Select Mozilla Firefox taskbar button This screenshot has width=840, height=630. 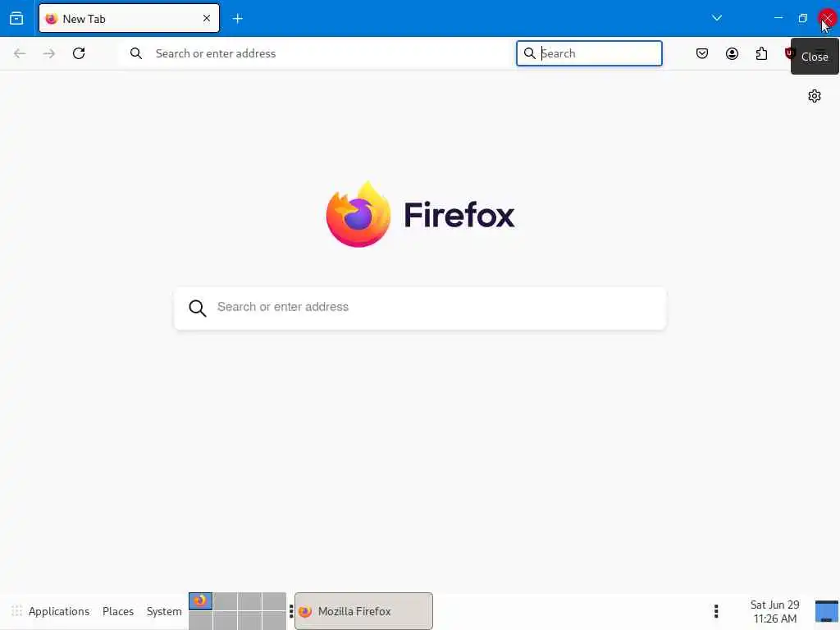(363, 611)
